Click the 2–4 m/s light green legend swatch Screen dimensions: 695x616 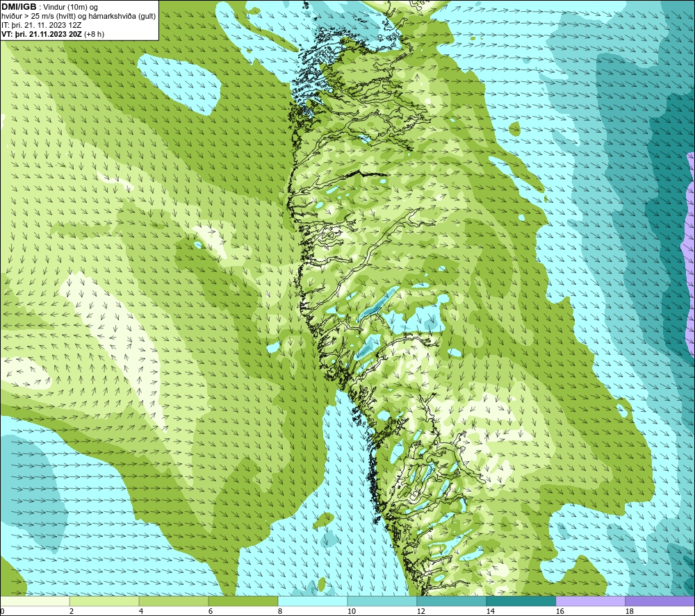click(104, 601)
